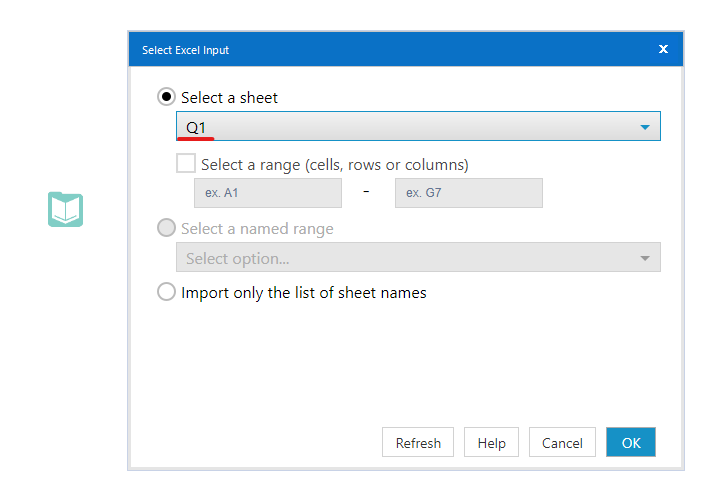Confirm with the OK button
Viewport: 719px width, 504px height.
[x=630, y=443]
